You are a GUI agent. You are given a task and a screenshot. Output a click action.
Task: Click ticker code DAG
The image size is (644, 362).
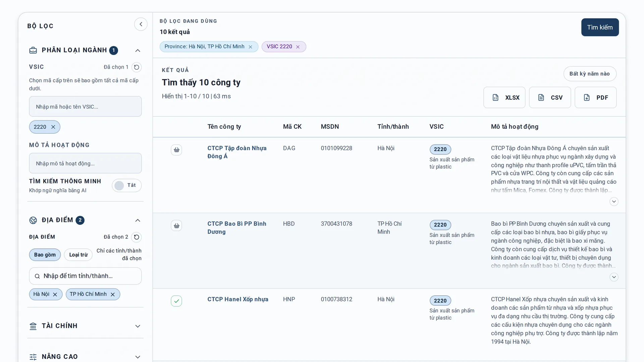point(289,148)
